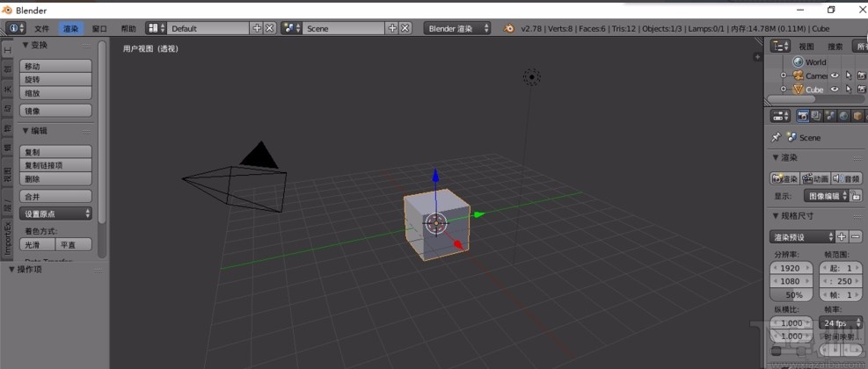Screen dimensions: 868x369
Task: Switch to the World properties tab icon
Action: coord(843,116)
